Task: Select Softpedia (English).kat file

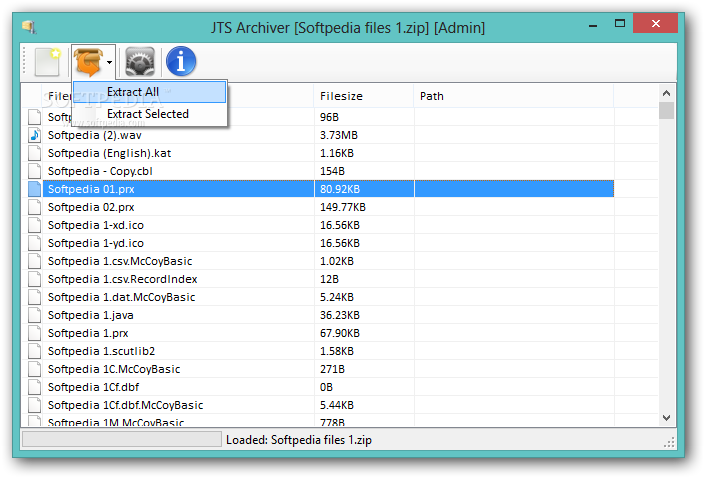Action: 109,153
